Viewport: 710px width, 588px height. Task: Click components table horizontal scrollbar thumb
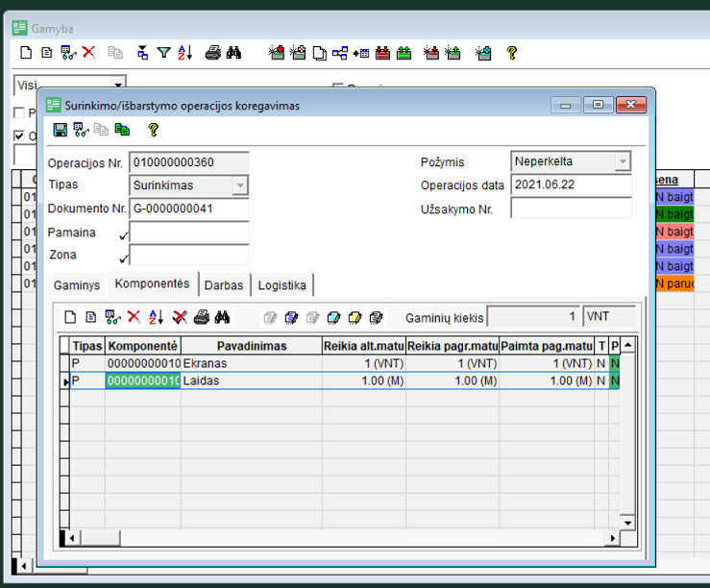[x=101, y=538]
